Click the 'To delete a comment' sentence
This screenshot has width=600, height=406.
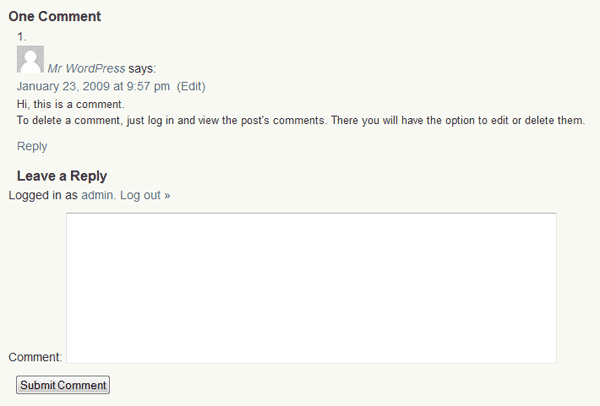tap(171, 121)
